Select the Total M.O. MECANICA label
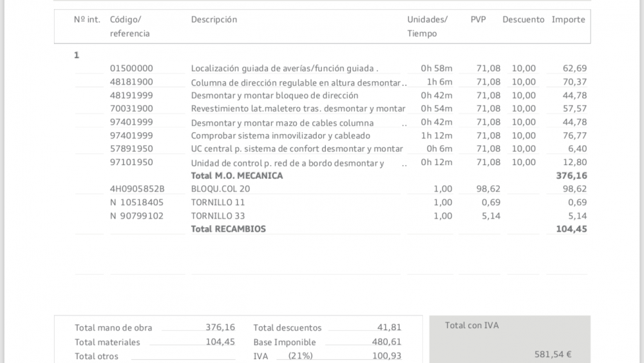 pos(236,175)
